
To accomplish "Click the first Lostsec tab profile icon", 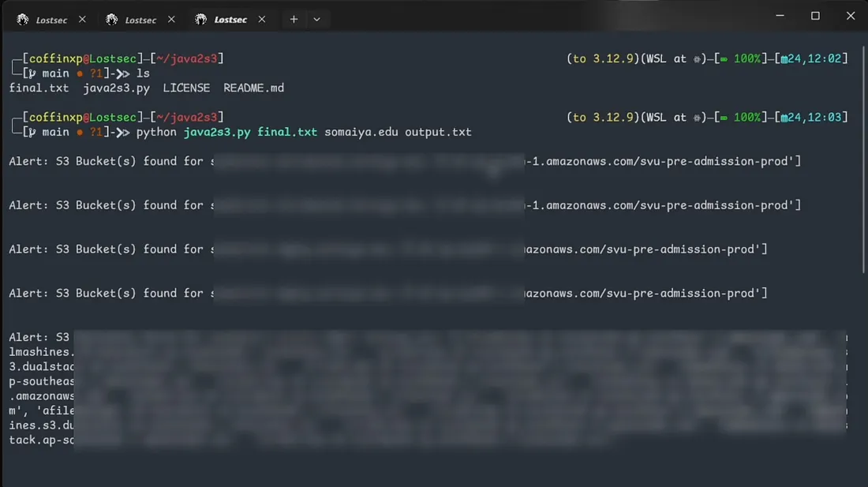I will 23,20.
